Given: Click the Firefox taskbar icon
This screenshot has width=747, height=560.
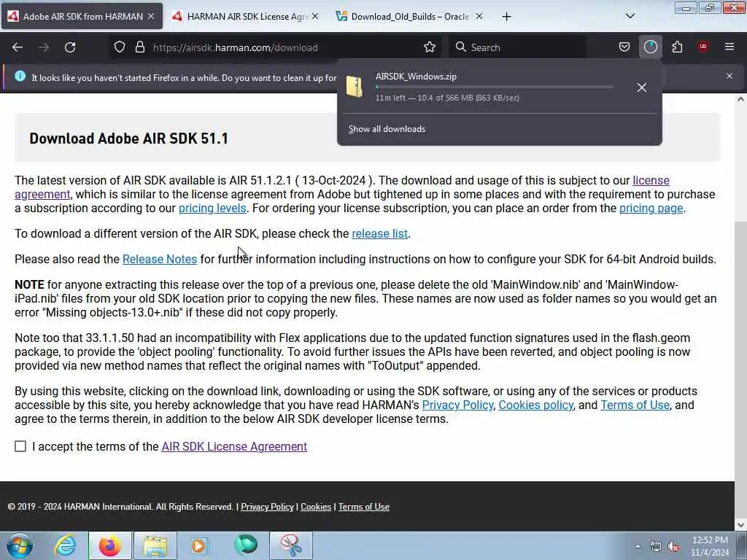Looking at the screenshot, I should coord(109,545).
